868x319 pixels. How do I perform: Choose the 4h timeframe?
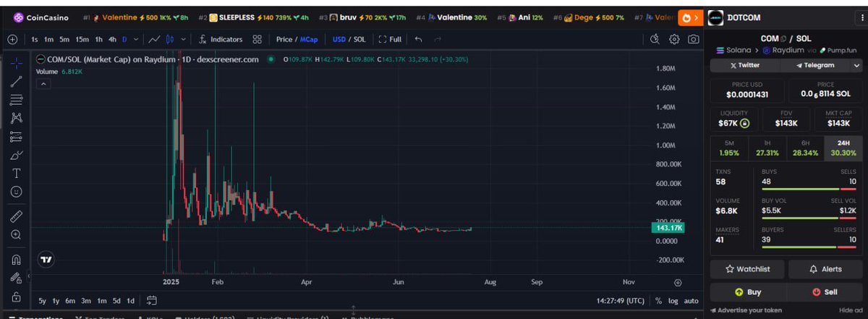[x=112, y=39]
